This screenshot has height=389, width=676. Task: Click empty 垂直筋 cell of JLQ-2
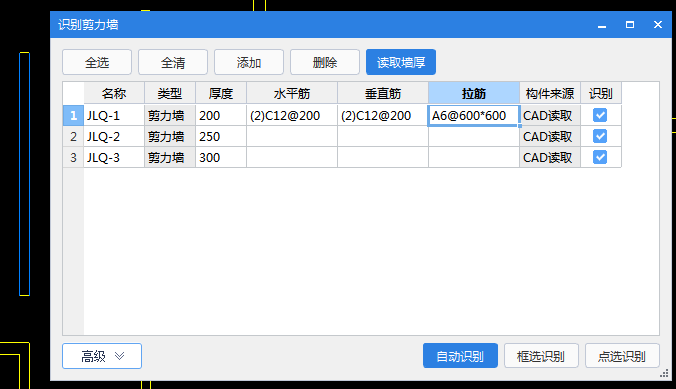[383, 136]
